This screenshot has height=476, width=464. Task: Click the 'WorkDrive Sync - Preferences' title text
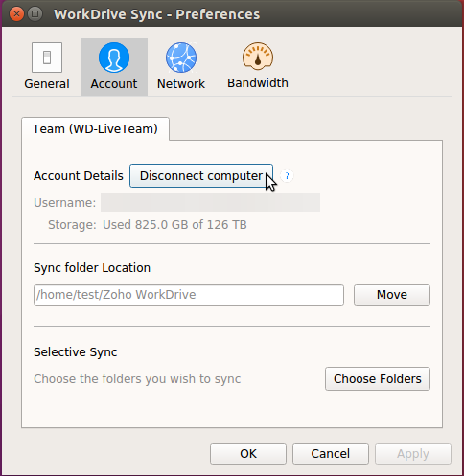pyautogui.click(x=157, y=14)
